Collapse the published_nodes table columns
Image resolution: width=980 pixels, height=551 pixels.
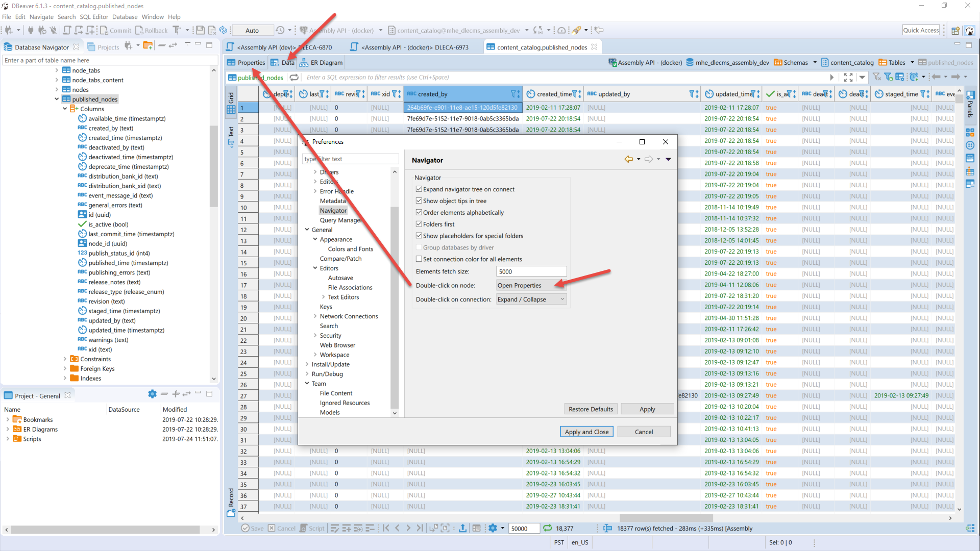57,99
